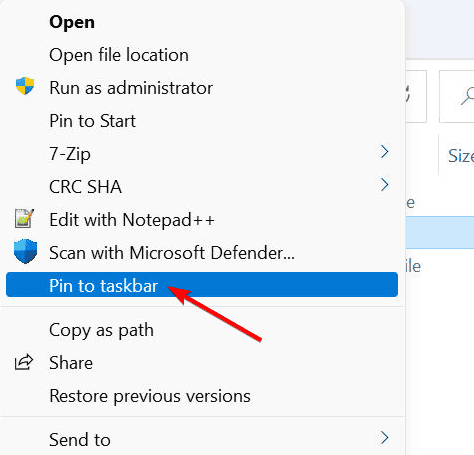474x455 pixels.
Task: Click the Notepad++ icon in menu
Action: point(24,218)
